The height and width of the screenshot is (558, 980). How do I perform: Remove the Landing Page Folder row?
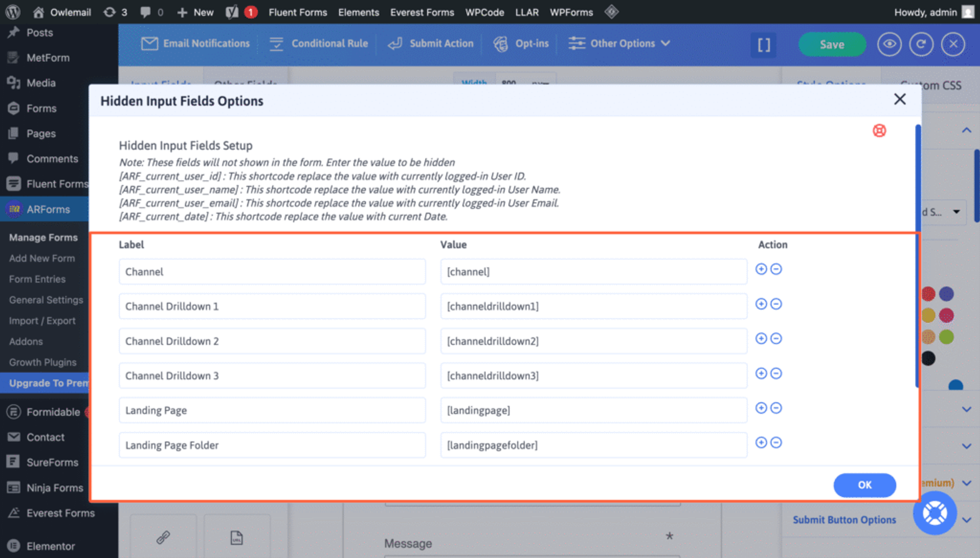click(776, 443)
